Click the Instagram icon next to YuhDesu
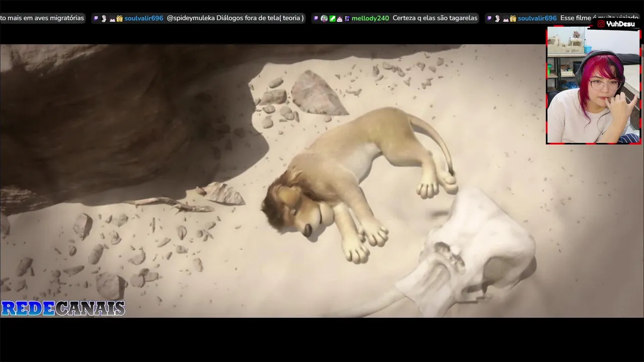This screenshot has height=362, width=644. [601, 24]
